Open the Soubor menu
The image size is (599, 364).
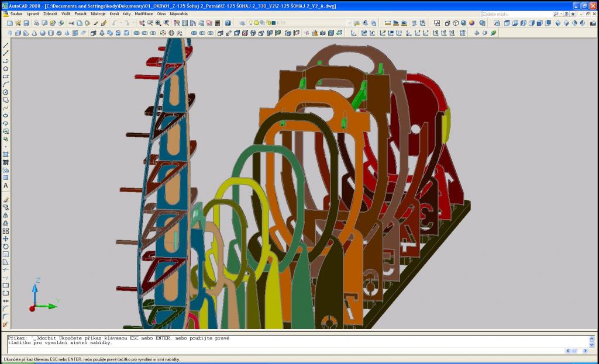point(16,13)
